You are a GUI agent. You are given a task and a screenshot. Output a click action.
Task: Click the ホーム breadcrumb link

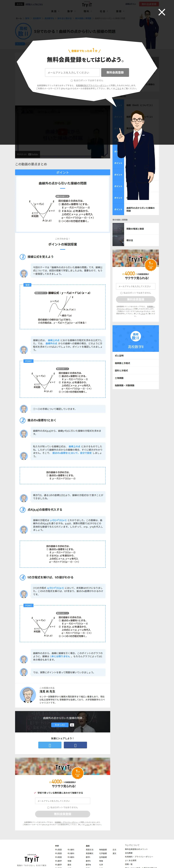coord(19,19)
